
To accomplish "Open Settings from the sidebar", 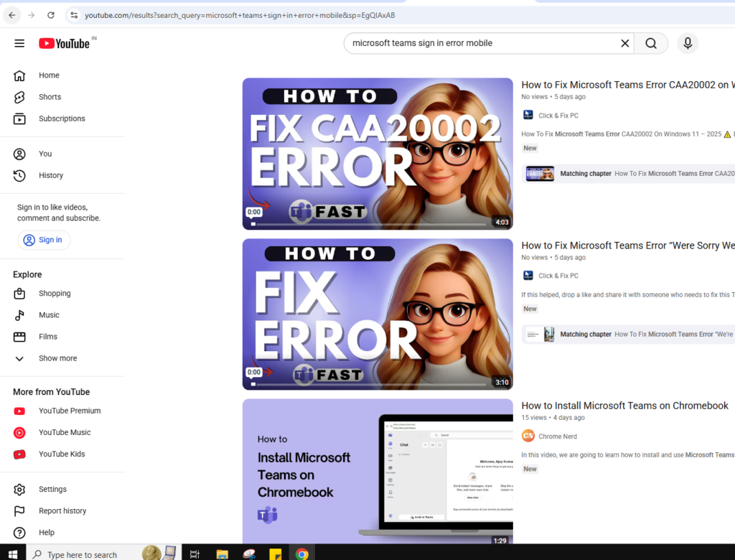I will 52,489.
